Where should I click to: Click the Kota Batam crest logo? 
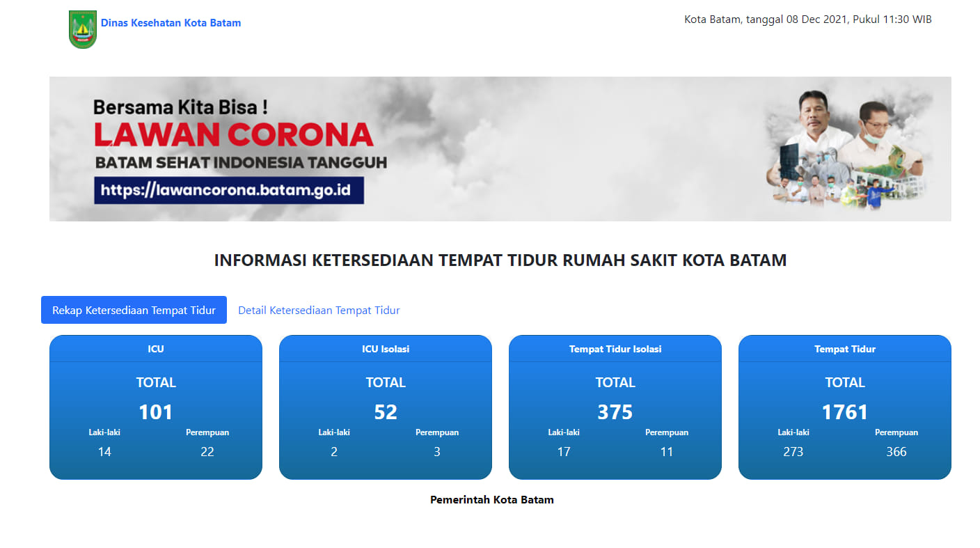[x=82, y=30]
